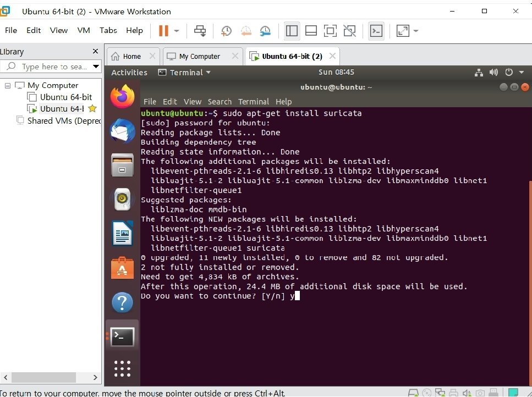Open the VMware View menu

(59, 30)
